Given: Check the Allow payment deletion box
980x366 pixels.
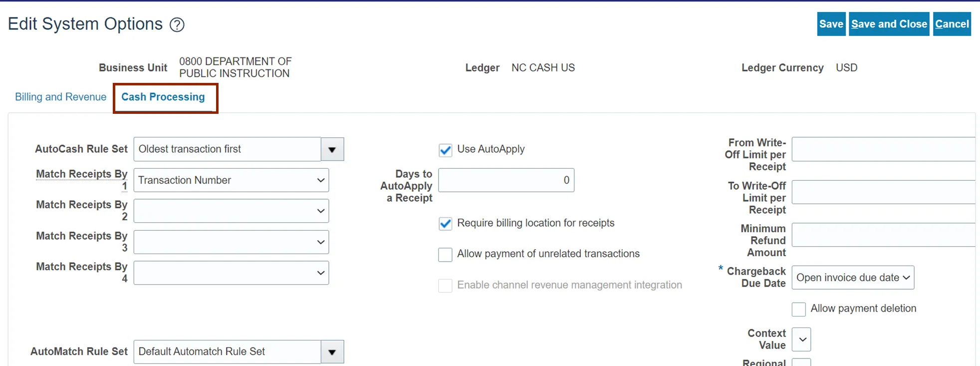Looking at the screenshot, I should tap(798, 309).
